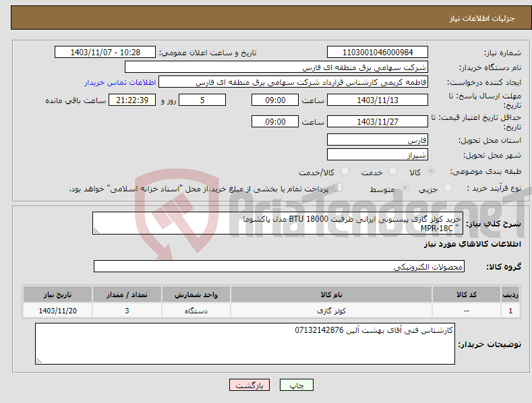Select the کالا/خدمت radio button
This screenshot has height=403, width=532.
(345, 171)
